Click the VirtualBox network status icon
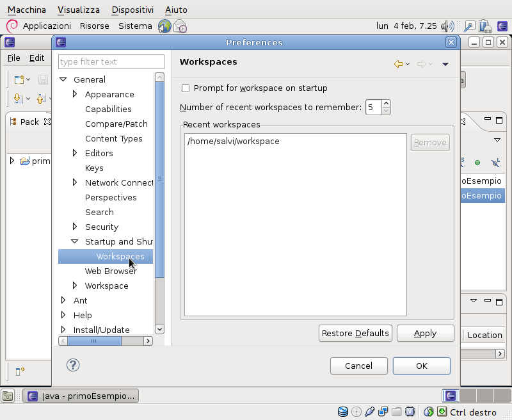 pos(383,412)
